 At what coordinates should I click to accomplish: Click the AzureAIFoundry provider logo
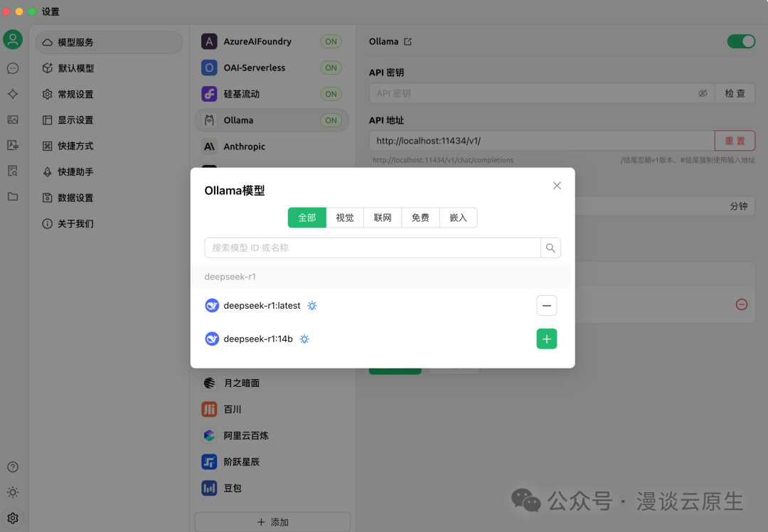tap(209, 42)
